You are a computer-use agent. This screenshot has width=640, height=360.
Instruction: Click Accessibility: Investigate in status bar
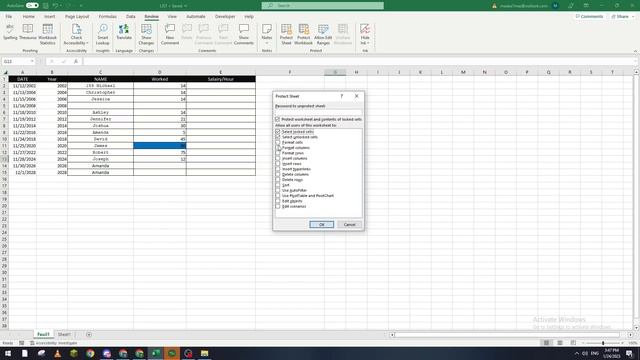[x=53, y=343]
